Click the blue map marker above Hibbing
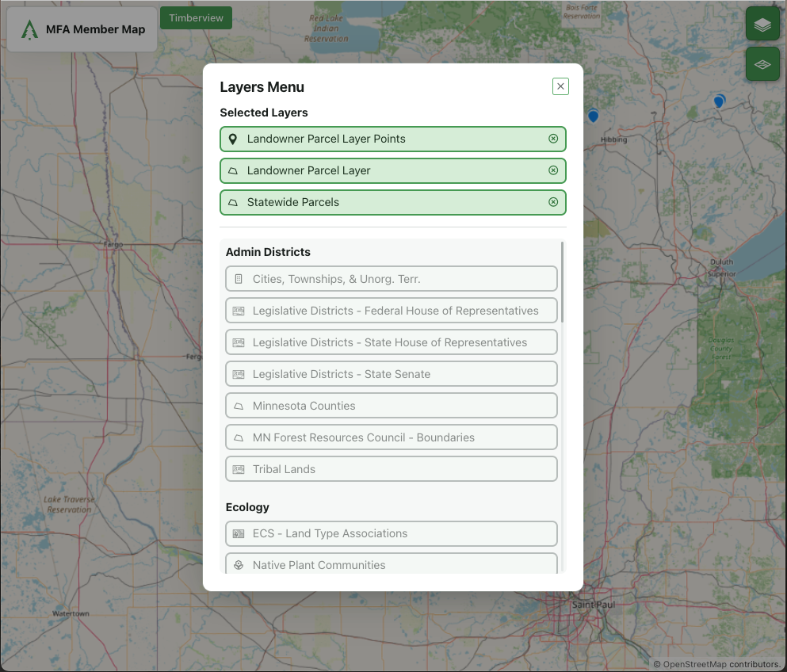Image resolution: width=787 pixels, height=672 pixels. pyautogui.click(x=594, y=116)
